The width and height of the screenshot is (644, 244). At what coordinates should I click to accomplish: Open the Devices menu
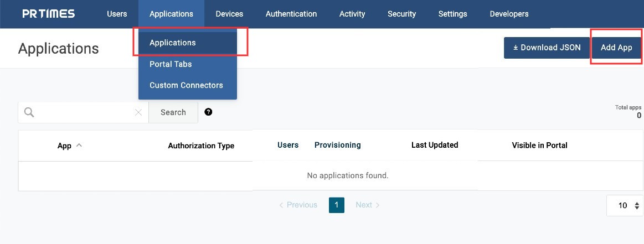(229, 14)
